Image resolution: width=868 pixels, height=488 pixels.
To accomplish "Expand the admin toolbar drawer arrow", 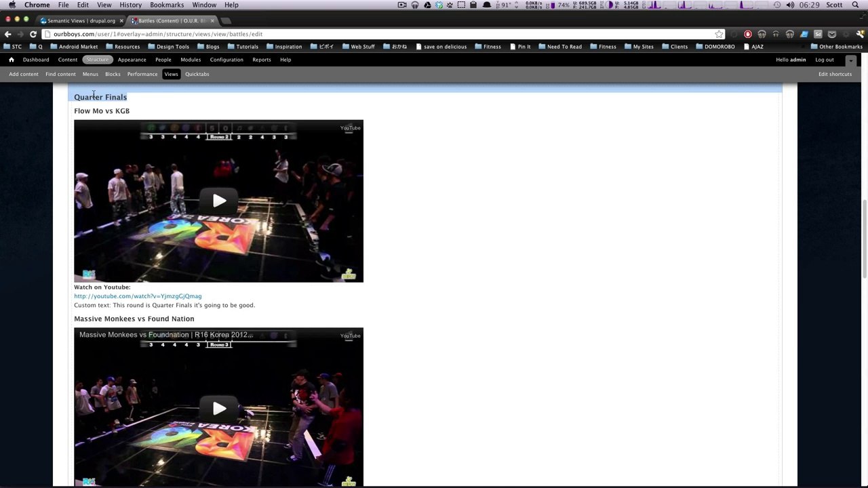I will [851, 60].
